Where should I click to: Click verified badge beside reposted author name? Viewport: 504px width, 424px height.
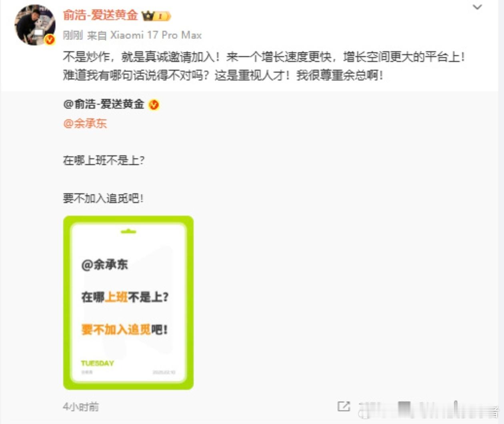[154, 105]
